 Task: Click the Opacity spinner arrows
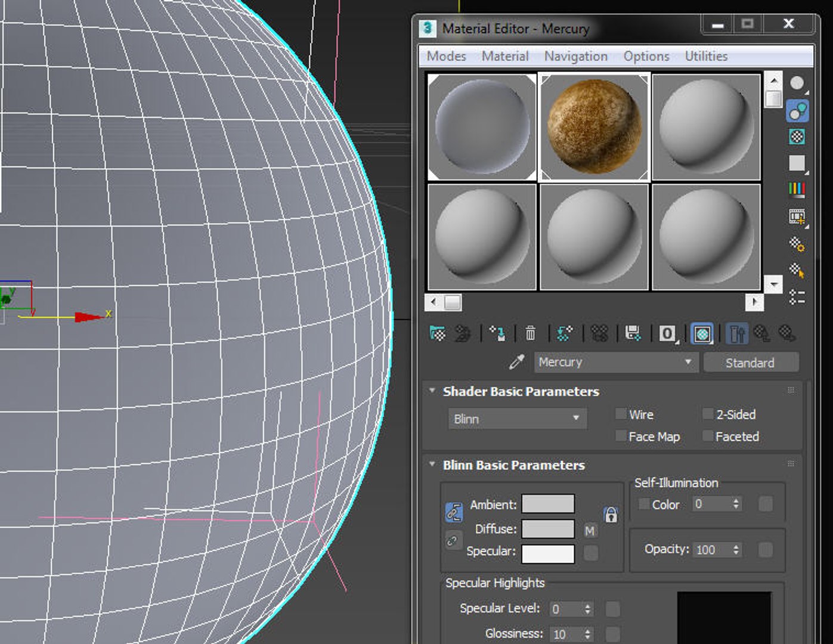(736, 549)
